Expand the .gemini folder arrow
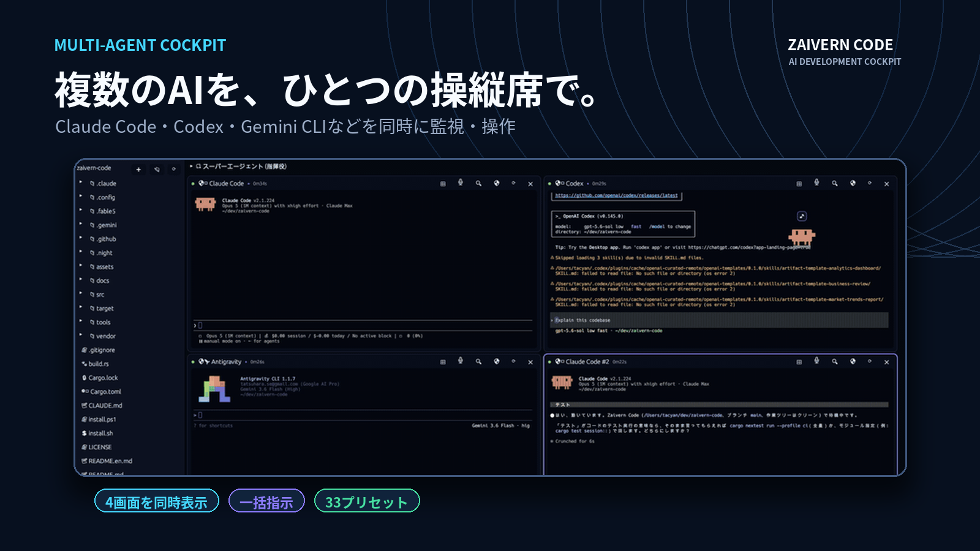 81,224
